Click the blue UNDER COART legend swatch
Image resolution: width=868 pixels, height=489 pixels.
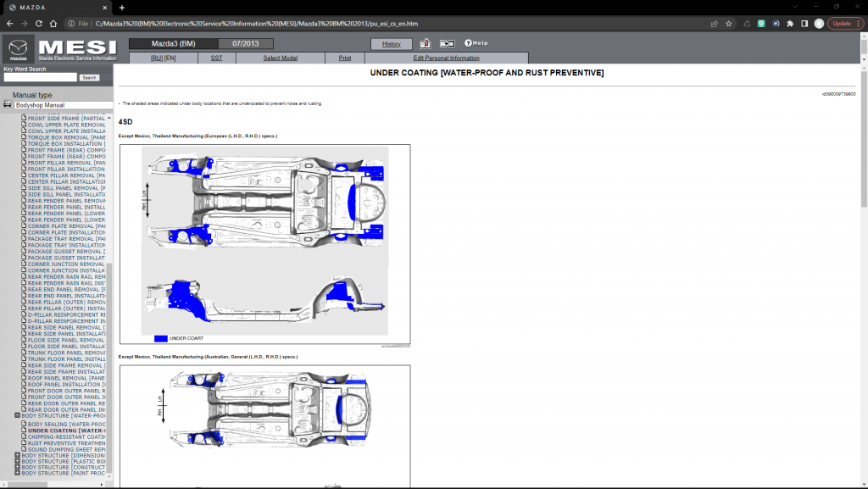click(161, 337)
